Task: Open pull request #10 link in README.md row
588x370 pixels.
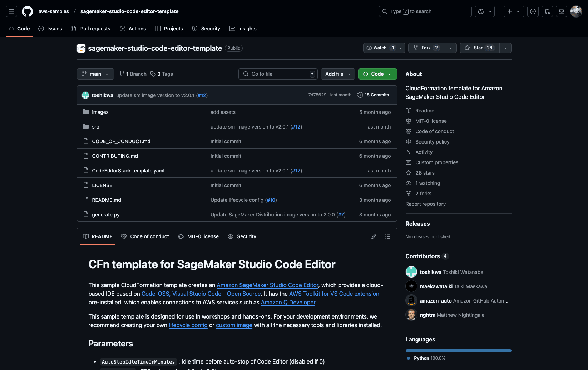Action: click(271, 200)
